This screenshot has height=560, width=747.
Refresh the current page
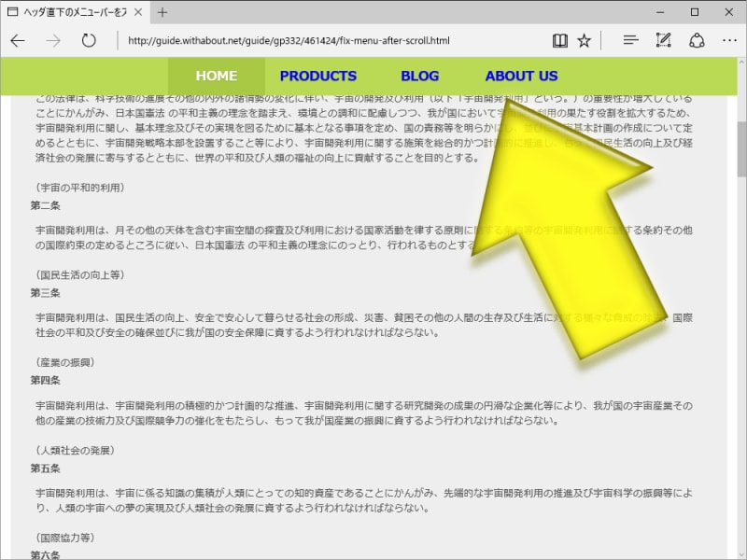[89, 40]
